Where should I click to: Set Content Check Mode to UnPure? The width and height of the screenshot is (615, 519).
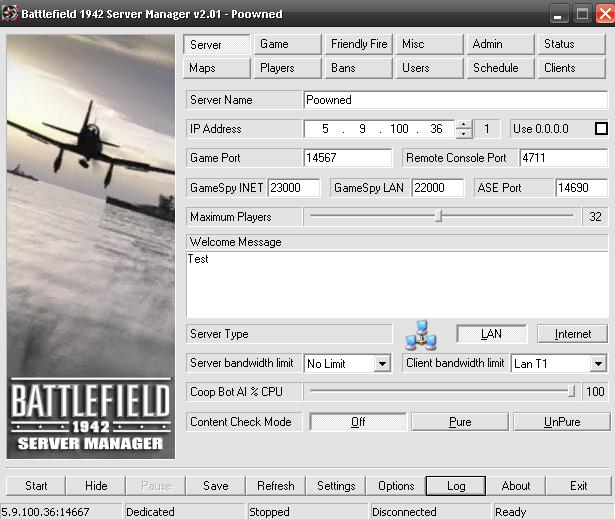(x=562, y=422)
